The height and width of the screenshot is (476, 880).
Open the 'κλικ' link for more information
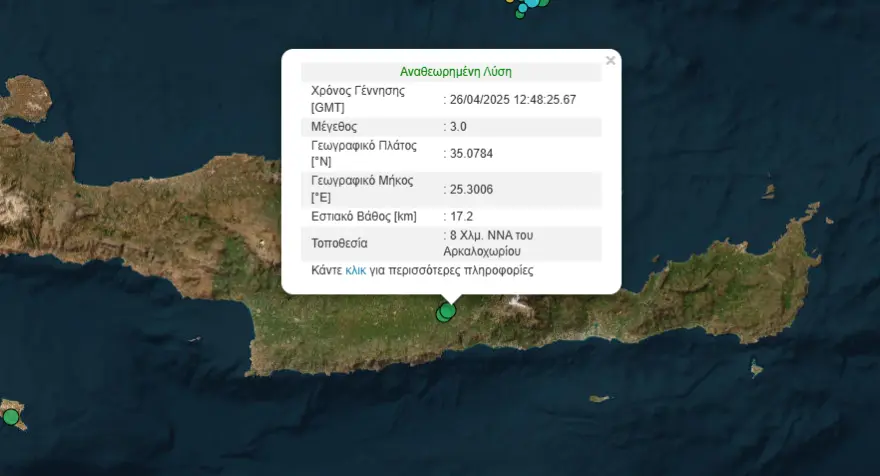[x=355, y=271]
